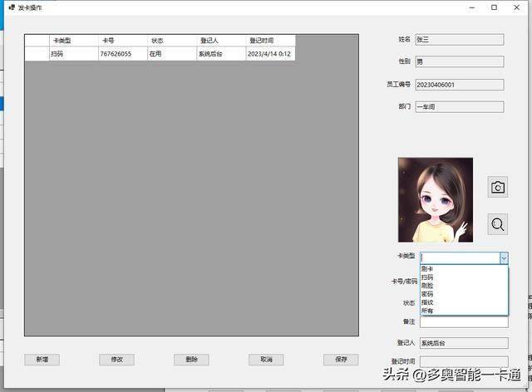Select the row header of the first row
532x392 pixels.
[x=37, y=54]
